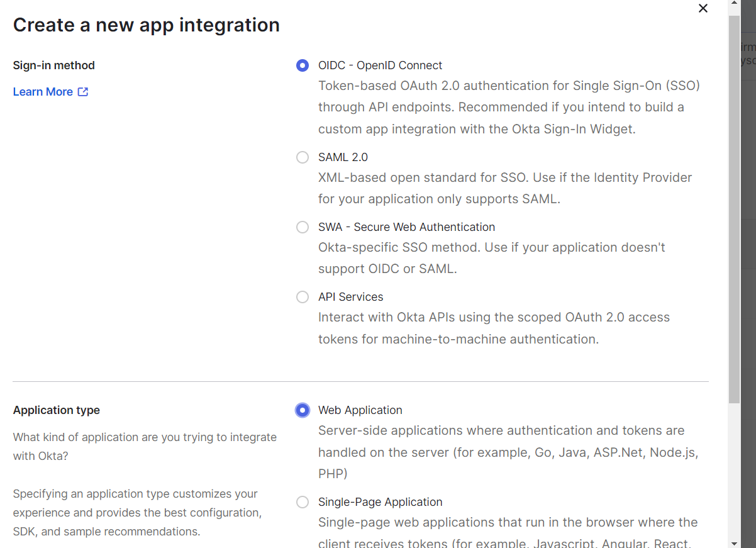Click the 'SAML 2.0' label text
This screenshot has width=756, height=548.
(x=343, y=157)
